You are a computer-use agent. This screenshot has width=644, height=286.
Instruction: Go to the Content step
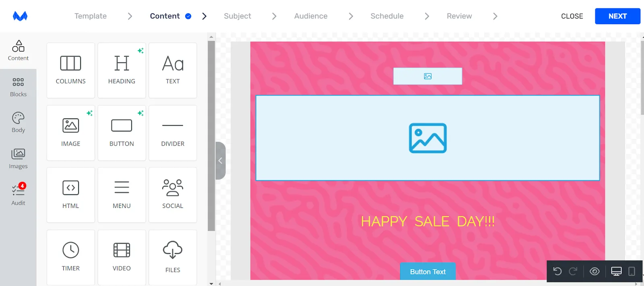tap(165, 16)
